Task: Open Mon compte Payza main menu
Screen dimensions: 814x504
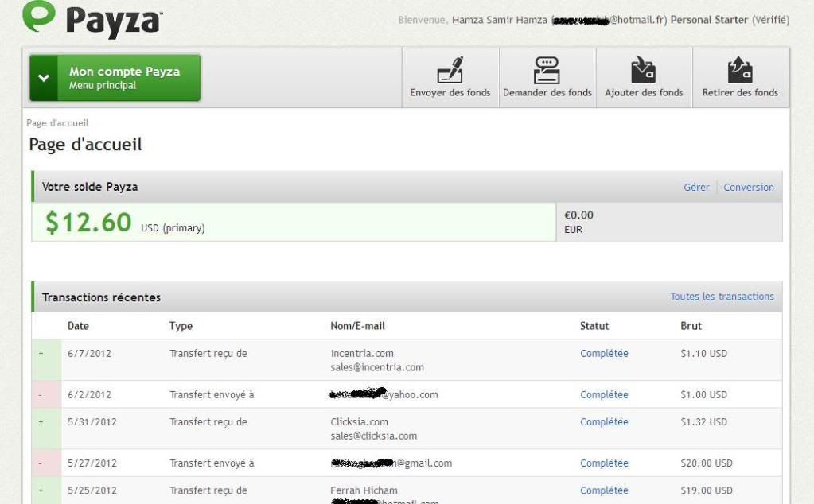Action: tap(115, 78)
